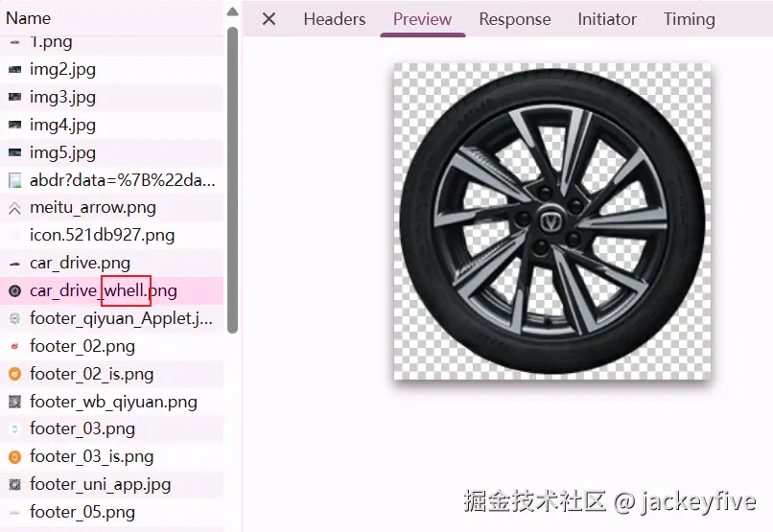Select the footer_03_is.png request
This screenshot has width=773, height=532.
pyautogui.click(x=111, y=456)
